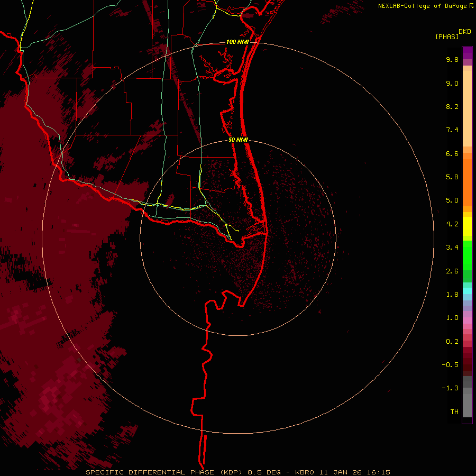
Task: Click the SPECIFIC DIFFERENTIAL PHASE title text
Action: coord(151,472)
